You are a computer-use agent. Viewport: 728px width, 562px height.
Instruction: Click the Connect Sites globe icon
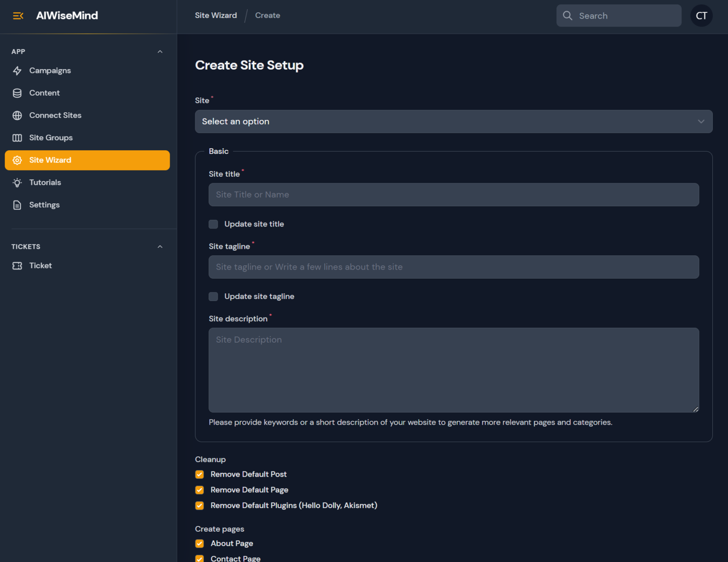click(18, 115)
